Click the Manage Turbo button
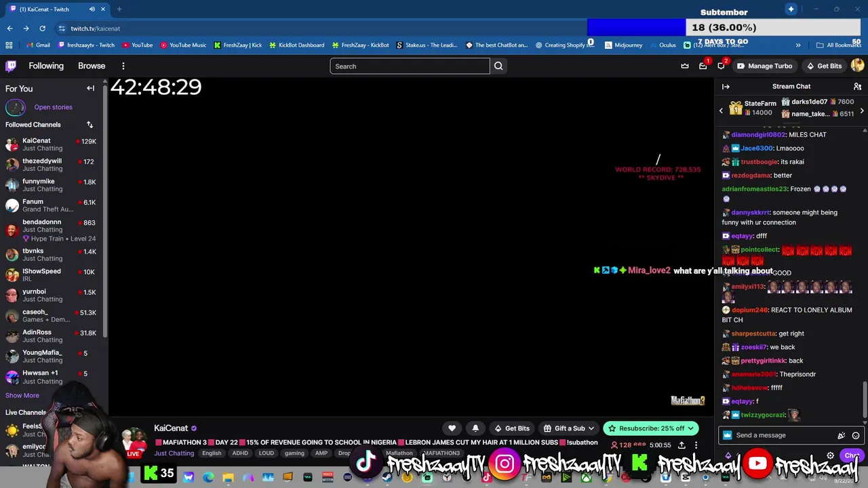The height and width of the screenshot is (488, 868). (764, 66)
